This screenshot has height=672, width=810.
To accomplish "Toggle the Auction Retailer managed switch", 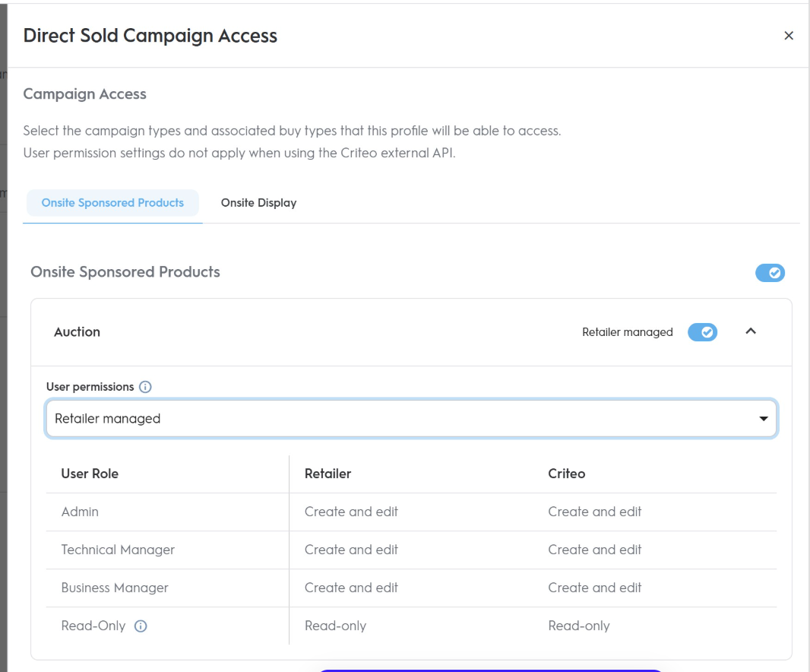I will (702, 332).
